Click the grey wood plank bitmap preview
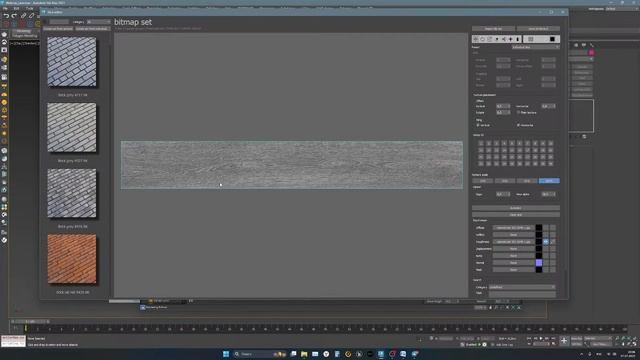 click(x=292, y=165)
